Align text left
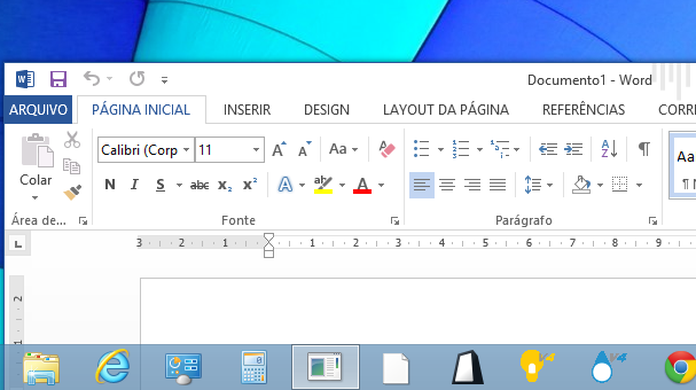Viewport: 696px width, 390px height. 422,185
